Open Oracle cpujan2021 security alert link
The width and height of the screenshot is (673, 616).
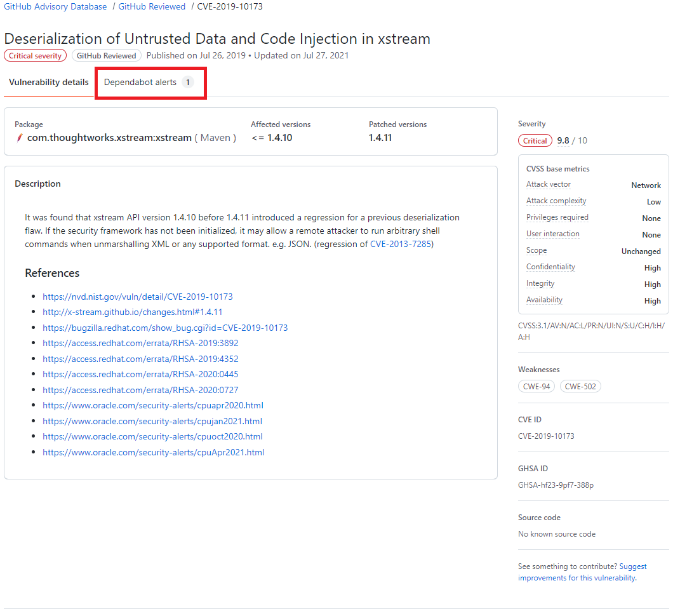152,421
